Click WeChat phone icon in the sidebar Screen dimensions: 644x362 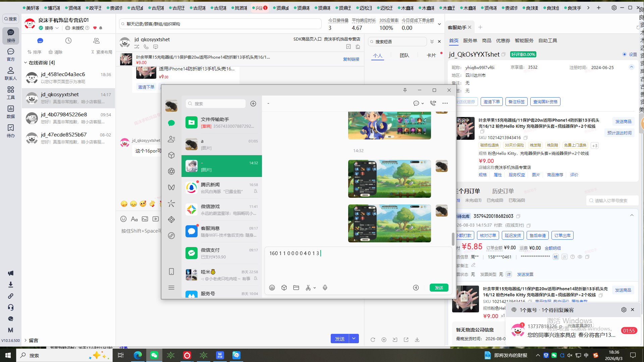pos(171,271)
